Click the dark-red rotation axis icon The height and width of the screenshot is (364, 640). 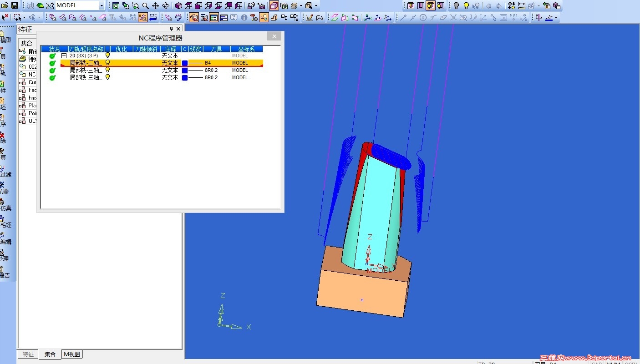pos(538,18)
